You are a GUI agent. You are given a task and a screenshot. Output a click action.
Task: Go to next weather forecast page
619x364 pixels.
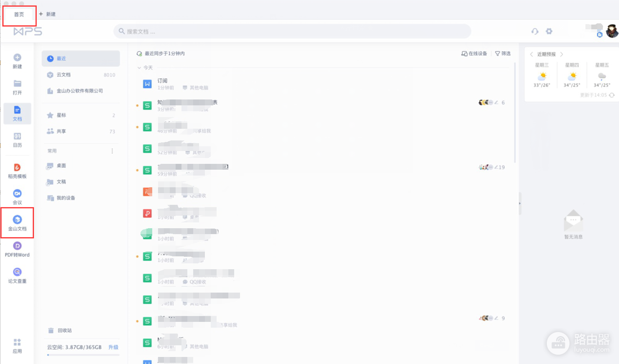(562, 54)
